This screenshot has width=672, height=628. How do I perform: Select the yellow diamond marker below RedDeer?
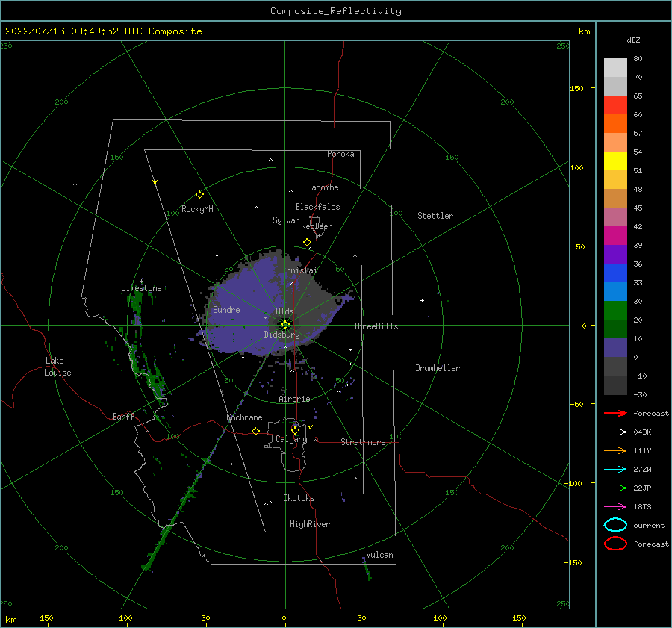pyautogui.click(x=308, y=242)
